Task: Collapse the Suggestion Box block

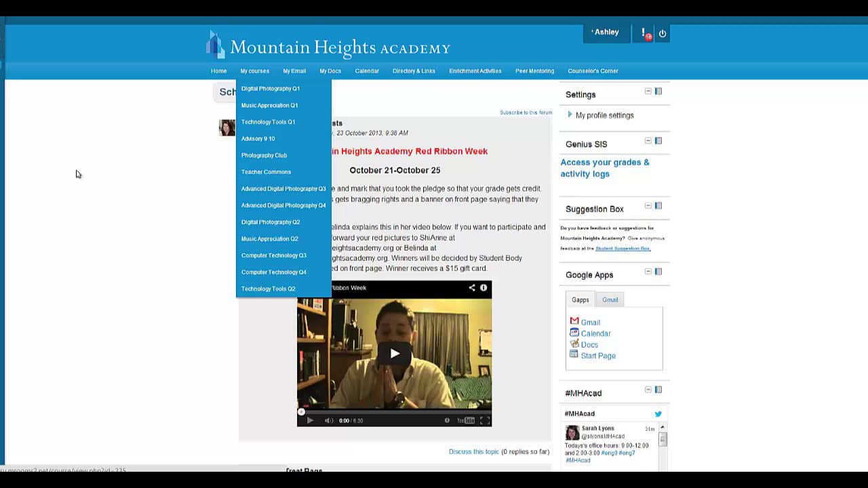Action: (648, 205)
